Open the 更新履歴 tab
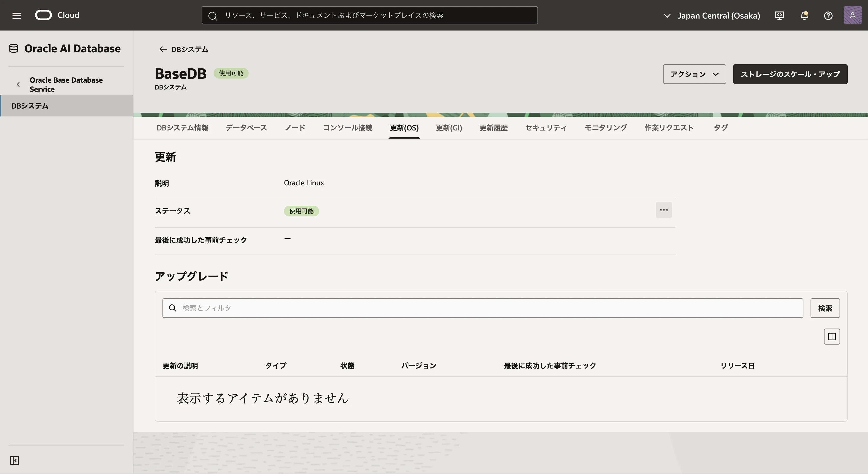868x474 pixels. (494, 128)
